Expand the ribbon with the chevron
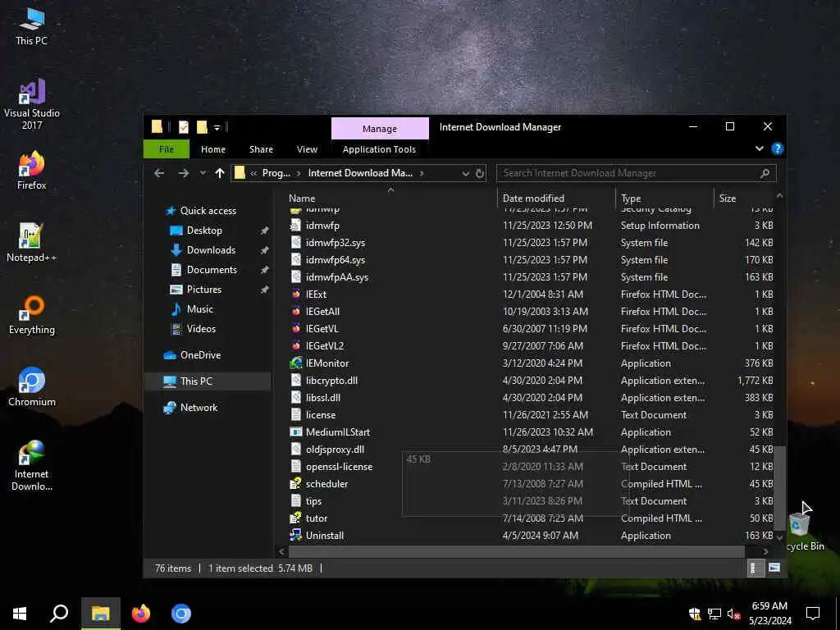This screenshot has height=630, width=840. coord(759,148)
